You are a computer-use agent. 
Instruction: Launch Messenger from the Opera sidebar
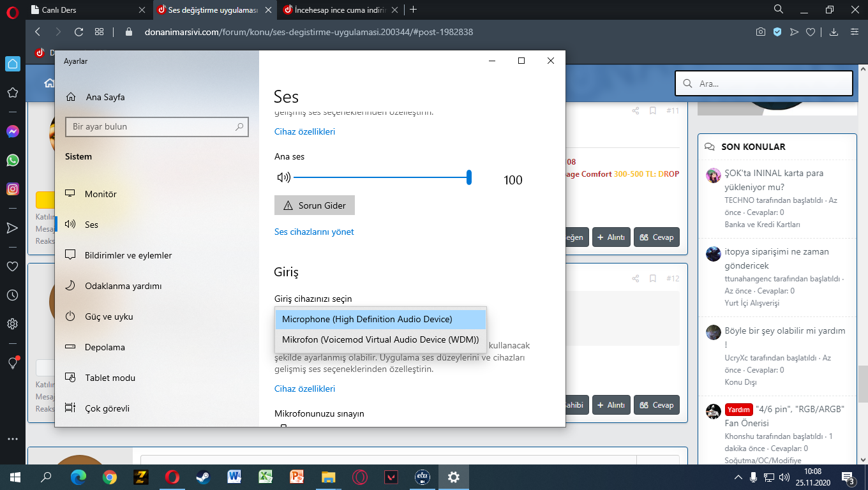coord(12,131)
